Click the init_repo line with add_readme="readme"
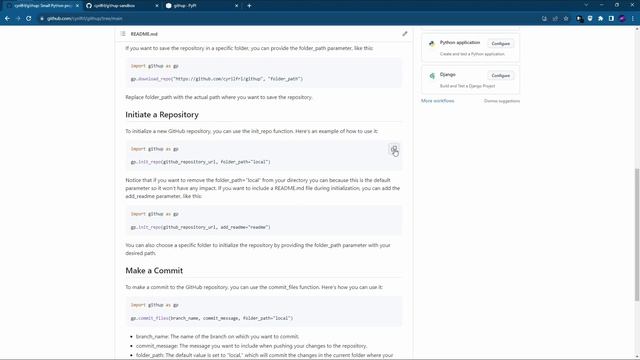Viewport: 640px width, 360px height. coord(200,227)
